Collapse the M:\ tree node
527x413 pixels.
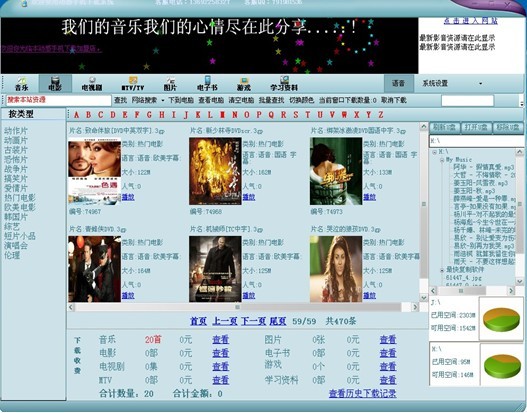(x=435, y=152)
